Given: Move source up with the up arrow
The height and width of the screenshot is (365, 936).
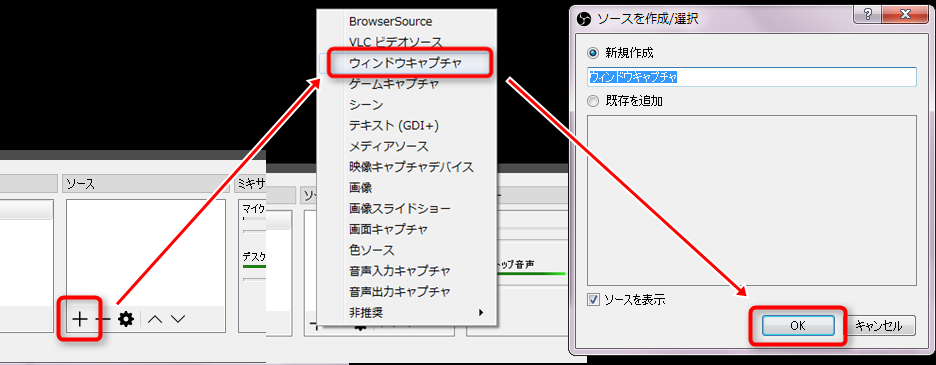Looking at the screenshot, I should click(x=155, y=319).
